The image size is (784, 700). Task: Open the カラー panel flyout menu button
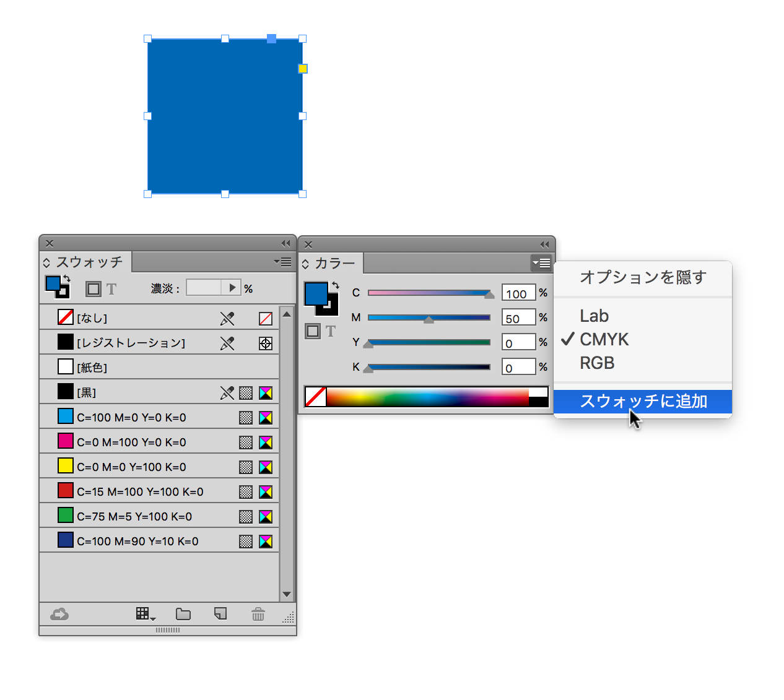pos(541,263)
